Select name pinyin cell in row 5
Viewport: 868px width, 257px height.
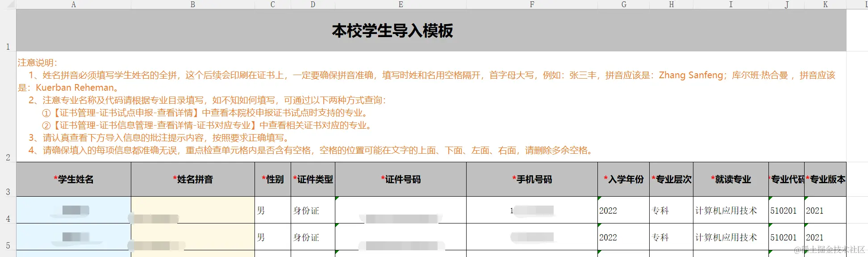point(193,237)
